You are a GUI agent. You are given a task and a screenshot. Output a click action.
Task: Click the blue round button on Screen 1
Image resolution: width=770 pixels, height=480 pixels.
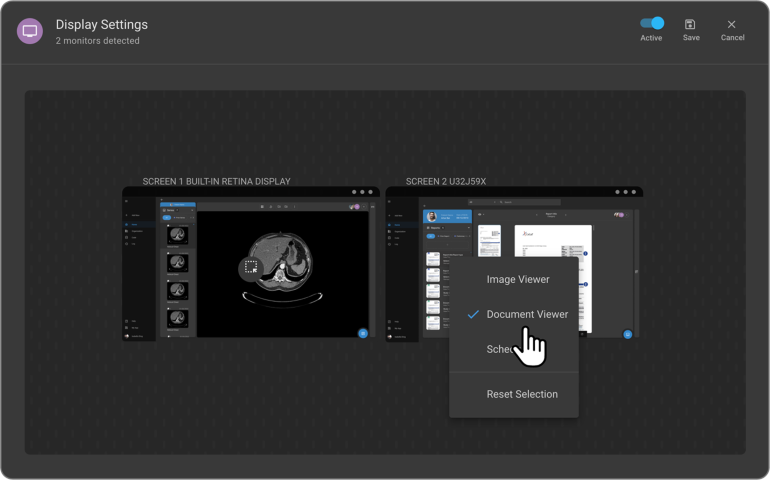click(x=363, y=333)
